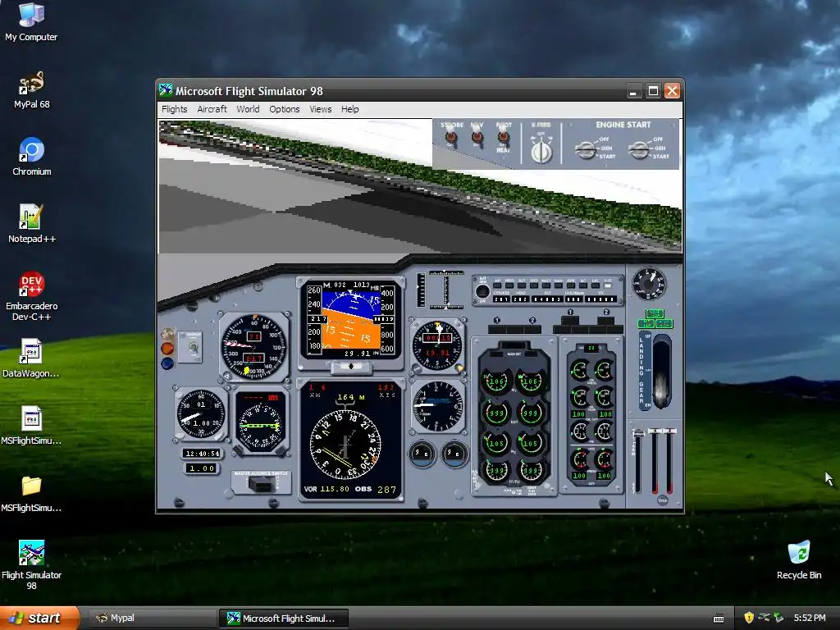
Task: Open the Notepad++ desktop icon
Action: [x=32, y=224]
